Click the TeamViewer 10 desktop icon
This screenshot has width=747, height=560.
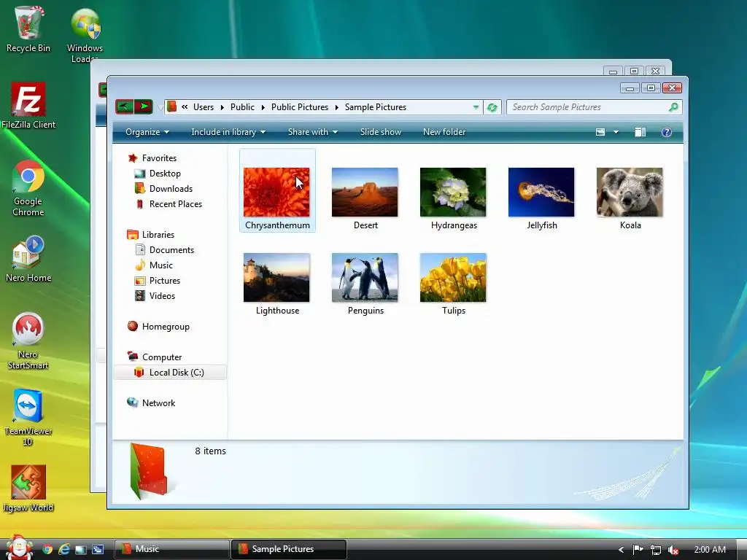pos(28,418)
